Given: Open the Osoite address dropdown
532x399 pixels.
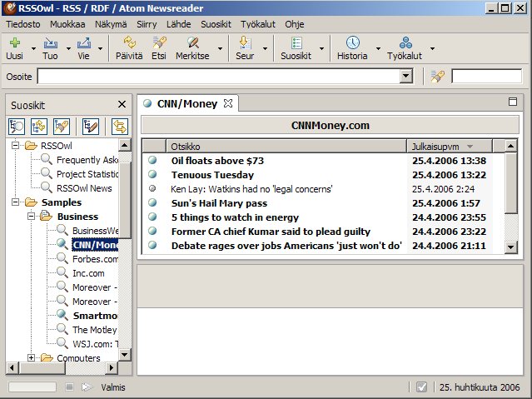Looking at the screenshot, I should click(405, 76).
